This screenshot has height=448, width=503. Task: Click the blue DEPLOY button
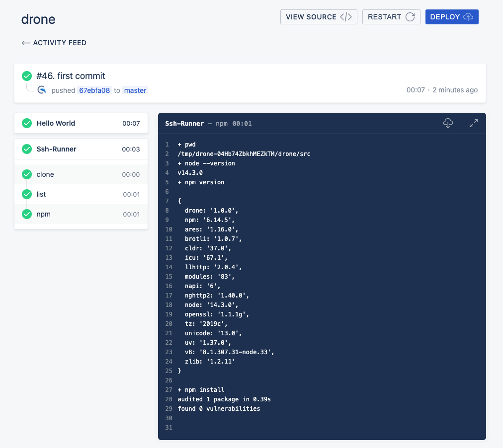coord(452,17)
